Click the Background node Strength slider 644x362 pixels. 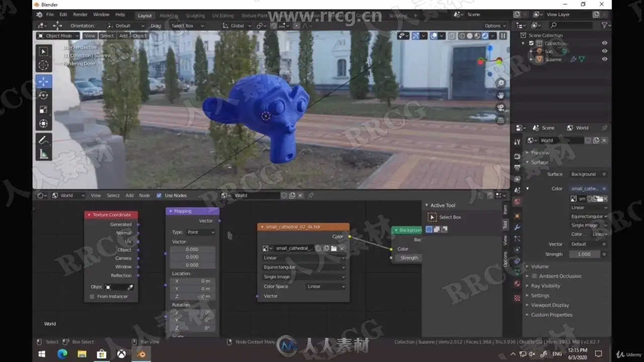tap(409, 258)
